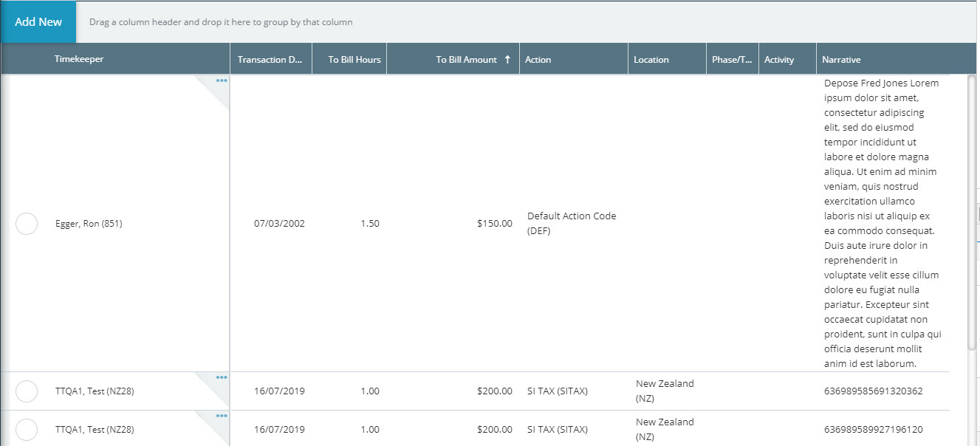Click the Location column header
980x446 pixels.
[651, 60]
